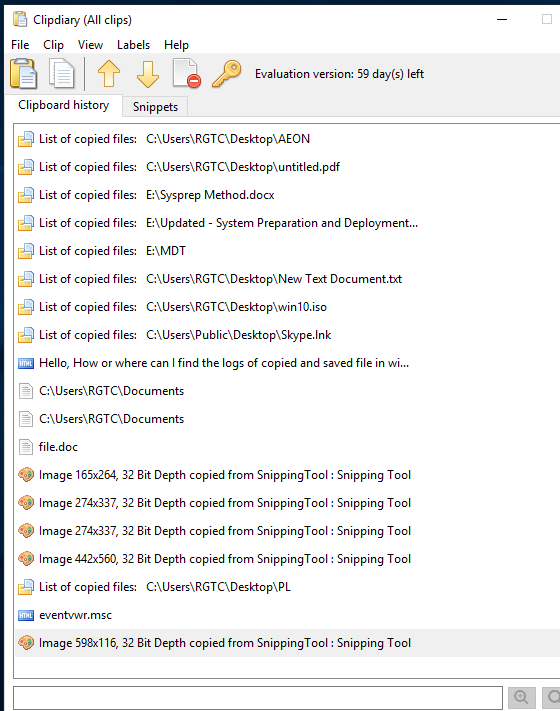
Task: Minimize the Clipdiary window
Action: [502, 19]
